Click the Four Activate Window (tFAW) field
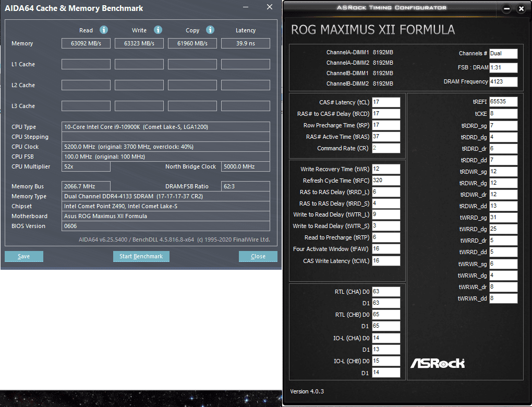The height and width of the screenshot is (407, 532). click(386, 249)
